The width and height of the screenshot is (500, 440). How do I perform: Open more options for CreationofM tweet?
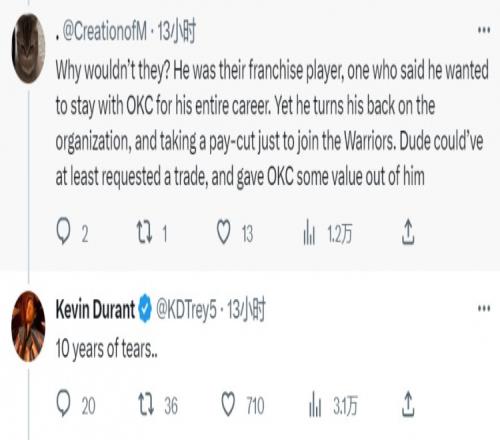(484, 30)
